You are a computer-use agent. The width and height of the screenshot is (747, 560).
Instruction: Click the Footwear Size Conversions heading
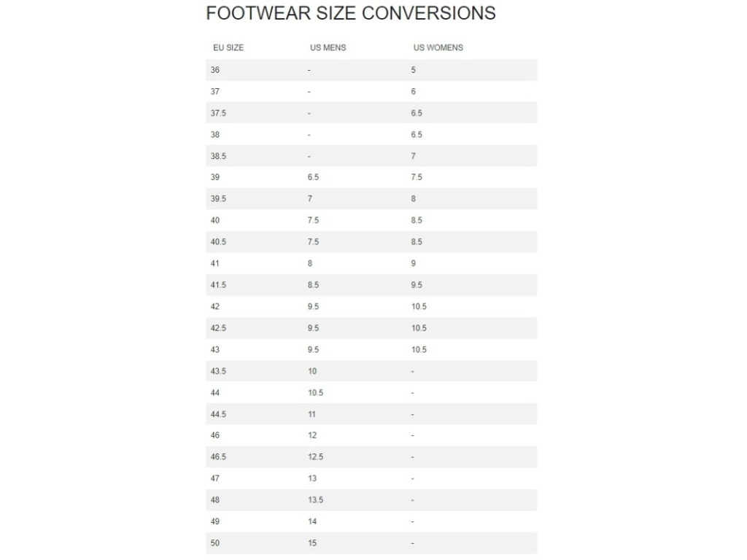tap(350, 13)
